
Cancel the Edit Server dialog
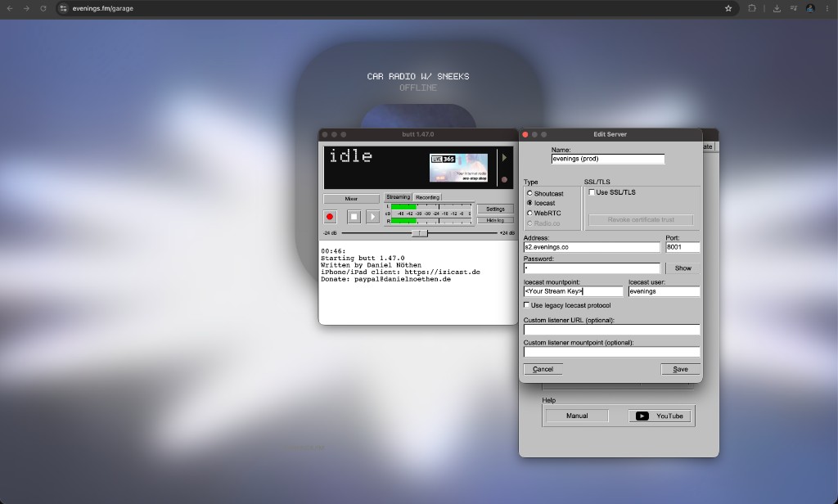click(x=543, y=369)
